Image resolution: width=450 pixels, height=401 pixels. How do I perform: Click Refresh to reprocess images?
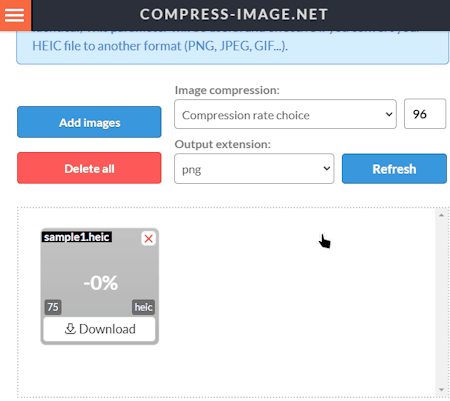tap(394, 169)
